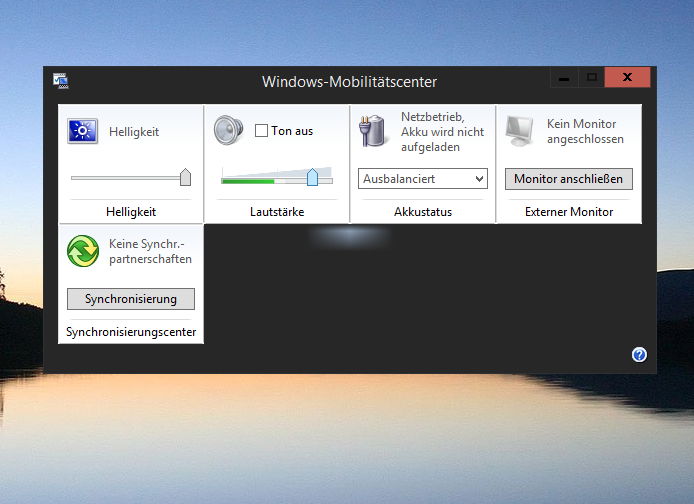This screenshot has width=694, height=504.
Task: Open the Ausbalanciert power plan dropdown
Action: (423, 179)
